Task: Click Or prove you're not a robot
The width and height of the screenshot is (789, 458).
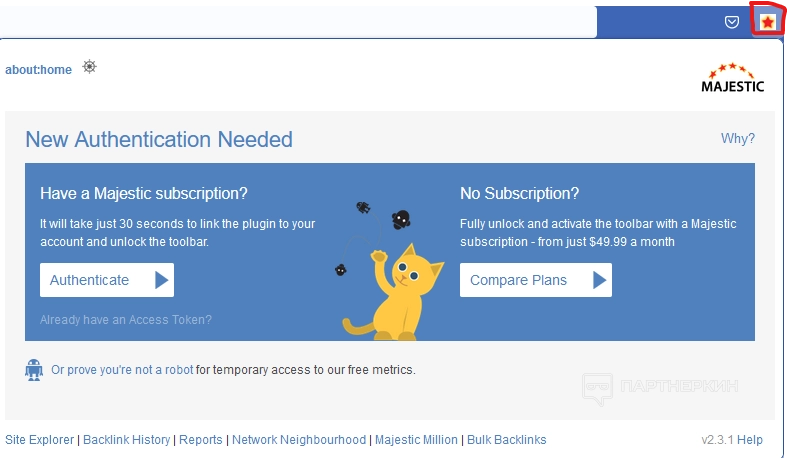Action: pyautogui.click(x=122, y=370)
